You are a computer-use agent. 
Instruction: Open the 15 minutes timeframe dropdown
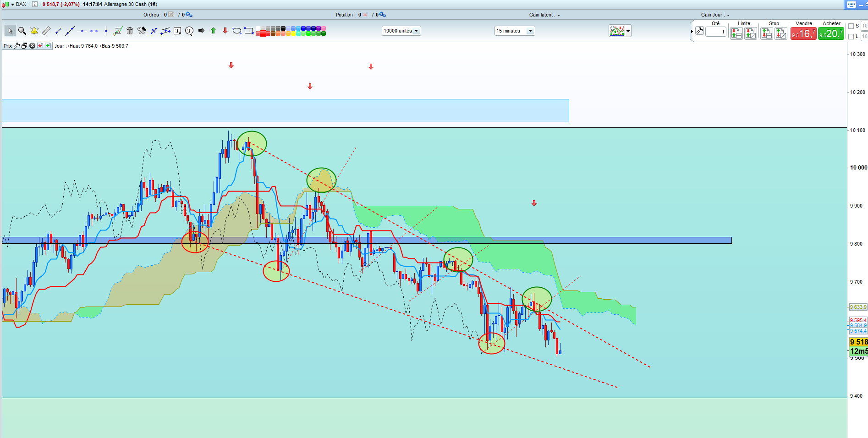pos(514,31)
